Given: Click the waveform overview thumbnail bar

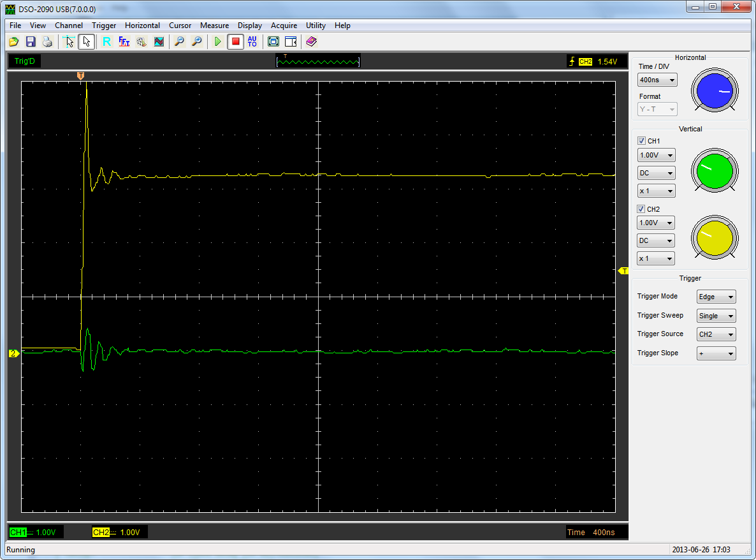Looking at the screenshot, I should coord(318,61).
